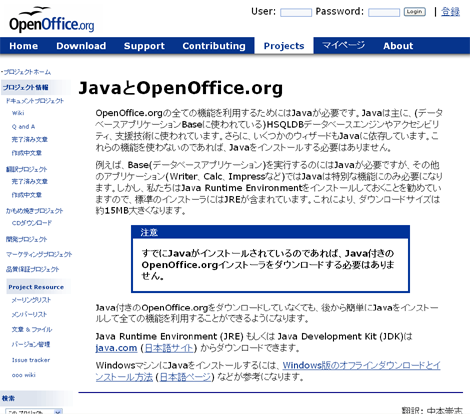Open the Issue tracker link
Screen dimensions: 470x414
[31, 360]
